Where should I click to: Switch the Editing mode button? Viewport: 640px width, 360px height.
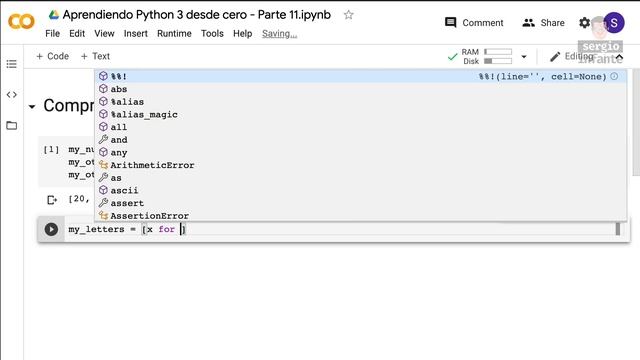[571, 56]
